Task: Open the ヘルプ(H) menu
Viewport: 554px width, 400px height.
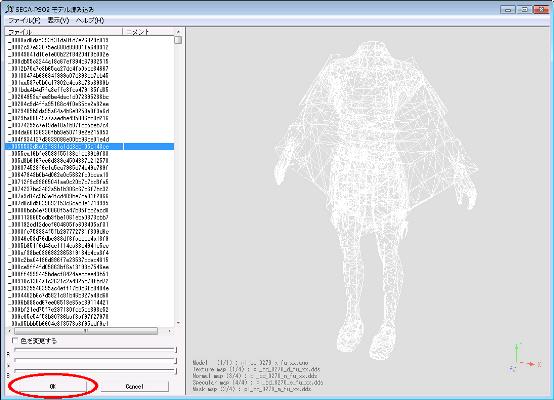Action: (x=90, y=20)
